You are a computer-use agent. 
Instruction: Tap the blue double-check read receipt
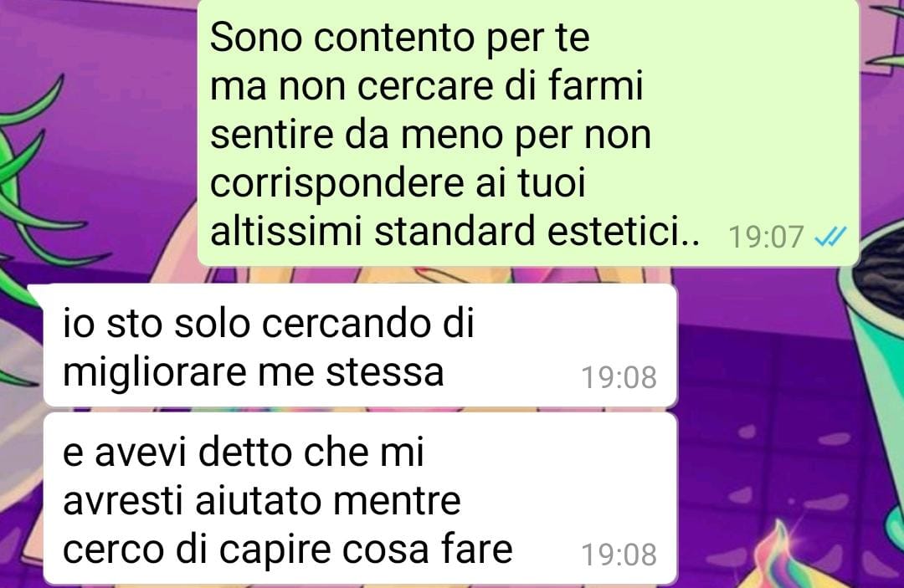pyautogui.click(x=830, y=236)
